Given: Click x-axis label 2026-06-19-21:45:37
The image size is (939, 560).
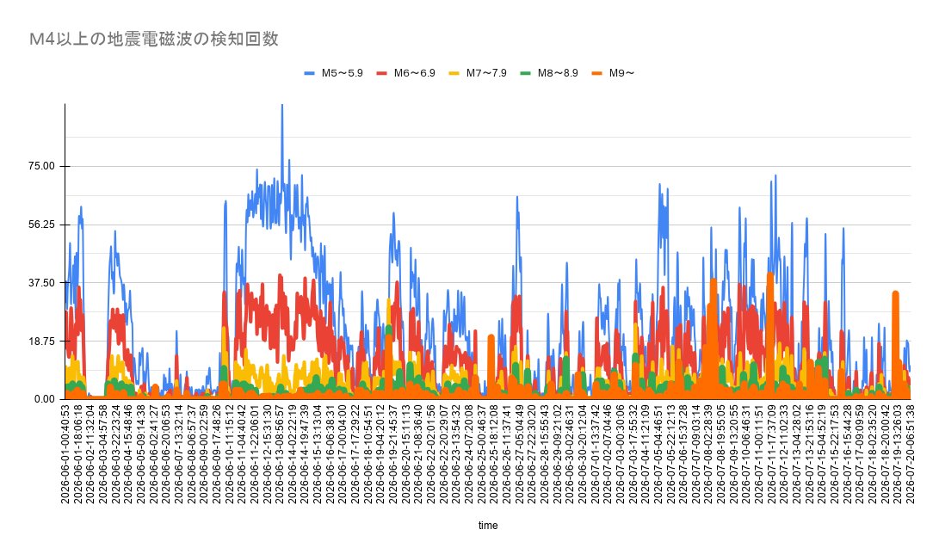Looking at the screenshot, I should point(392,454).
